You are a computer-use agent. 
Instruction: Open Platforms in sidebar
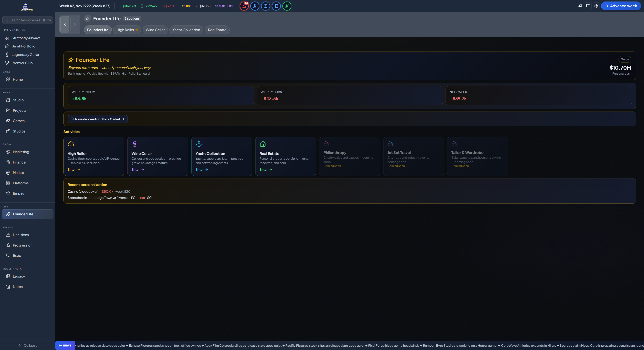pyautogui.click(x=28, y=183)
